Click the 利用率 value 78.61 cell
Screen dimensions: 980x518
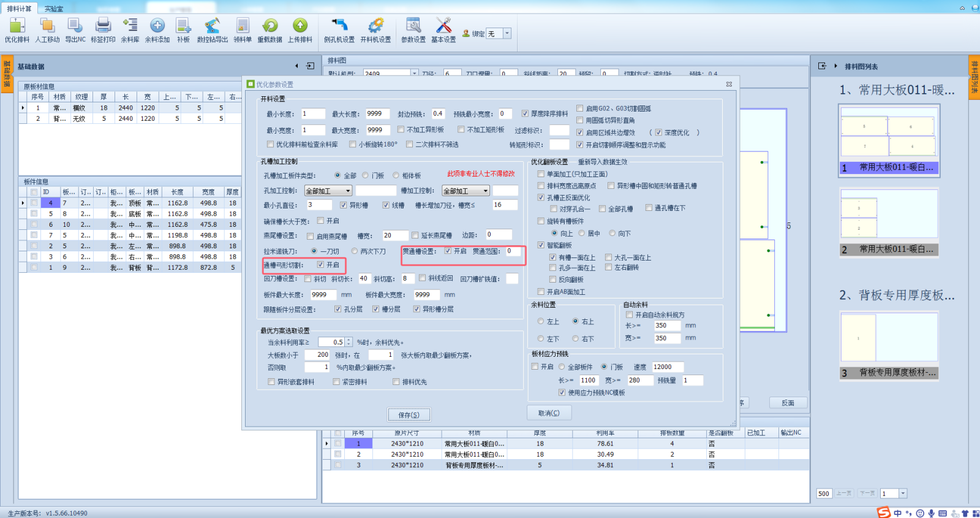point(605,443)
